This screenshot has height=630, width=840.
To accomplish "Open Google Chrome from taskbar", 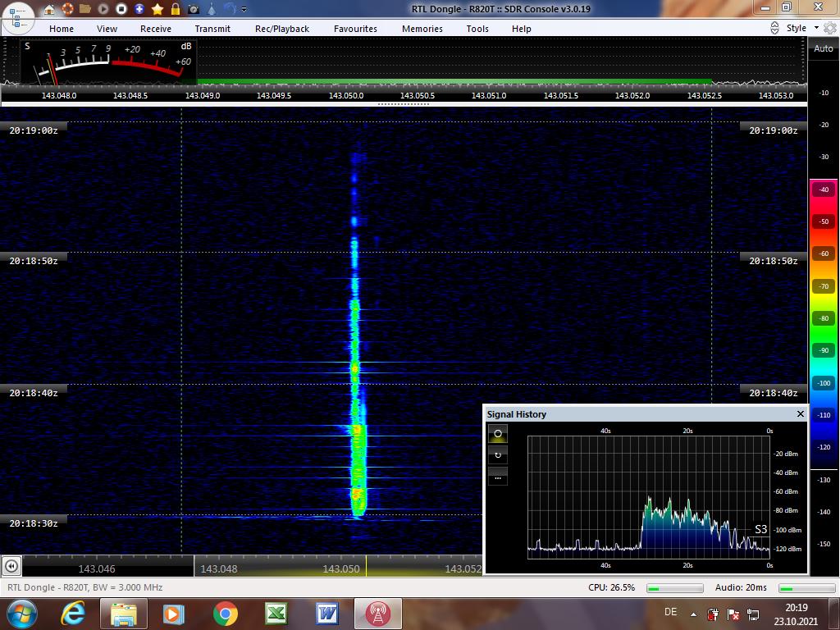I will [x=225, y=614].
